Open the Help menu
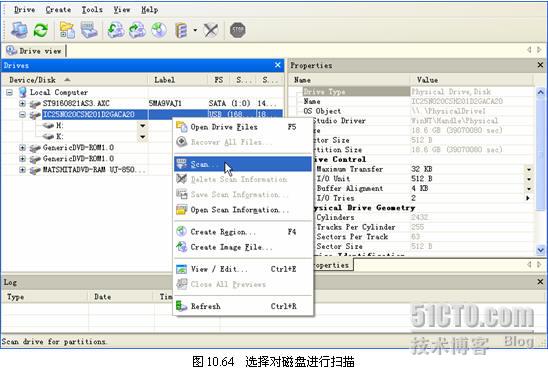 pos(150,10)
